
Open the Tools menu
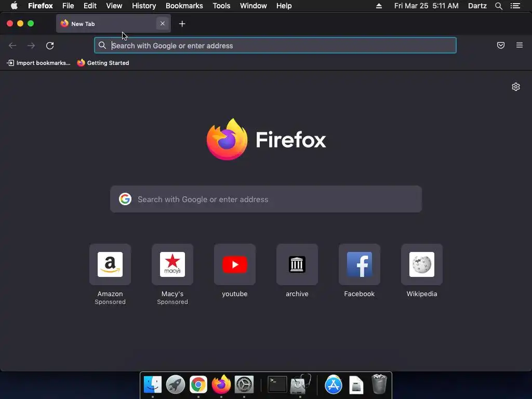tap(221, 6)
